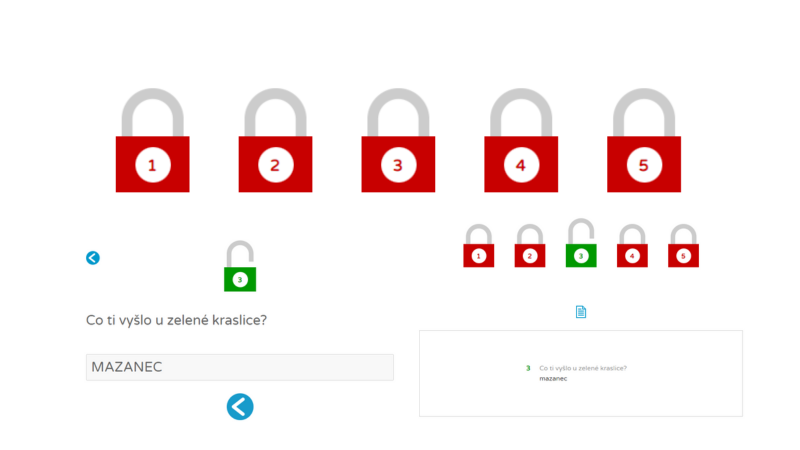Click the green number 3 in summary box
The image size is (800, 450).
pos(528,368)
